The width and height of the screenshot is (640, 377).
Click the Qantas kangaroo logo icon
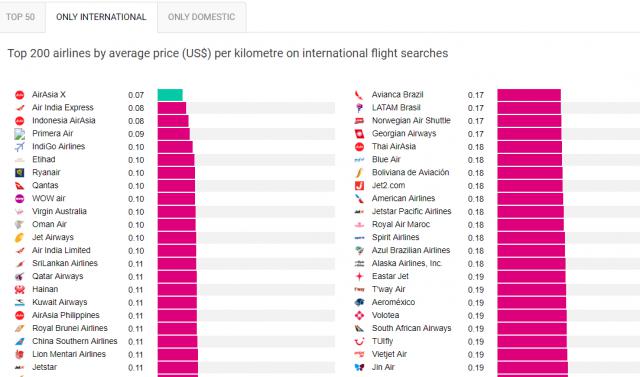[20, 186]
